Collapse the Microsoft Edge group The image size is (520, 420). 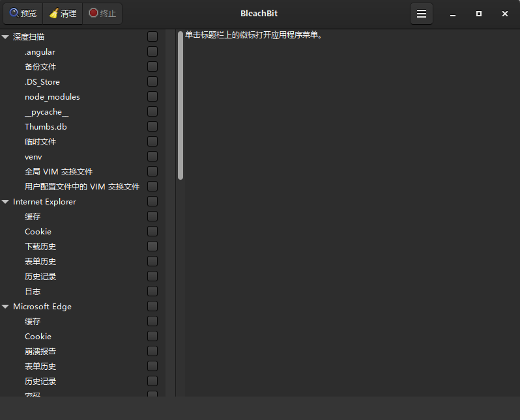coord(5,307)
